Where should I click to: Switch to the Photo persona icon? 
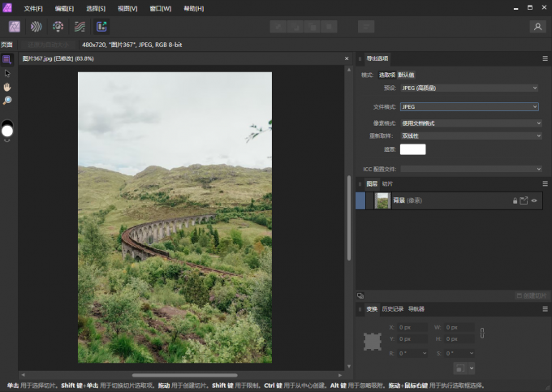15,27
